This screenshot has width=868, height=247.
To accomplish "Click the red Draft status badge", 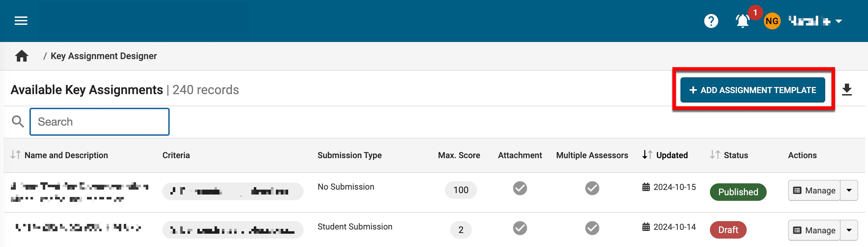I will 728,230.
